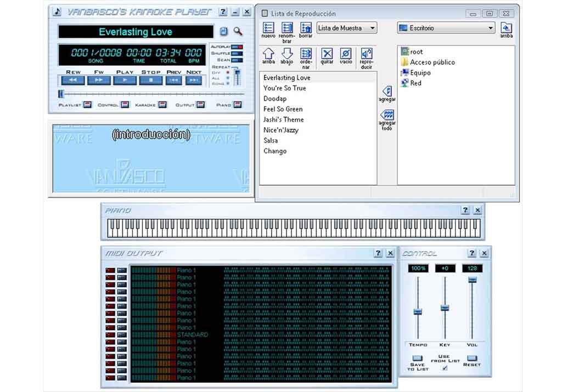
Task: Rewind the song with Rew button
Action: [73, 80]
